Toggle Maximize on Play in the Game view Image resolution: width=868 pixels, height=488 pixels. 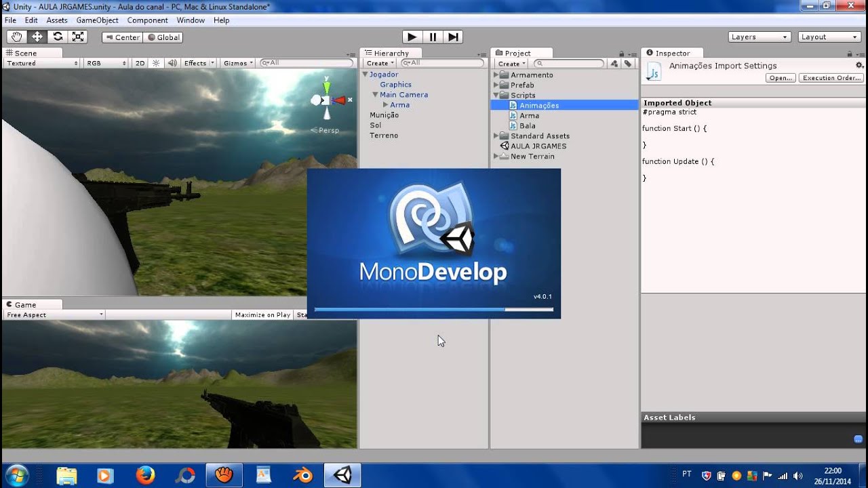(262, 314)
